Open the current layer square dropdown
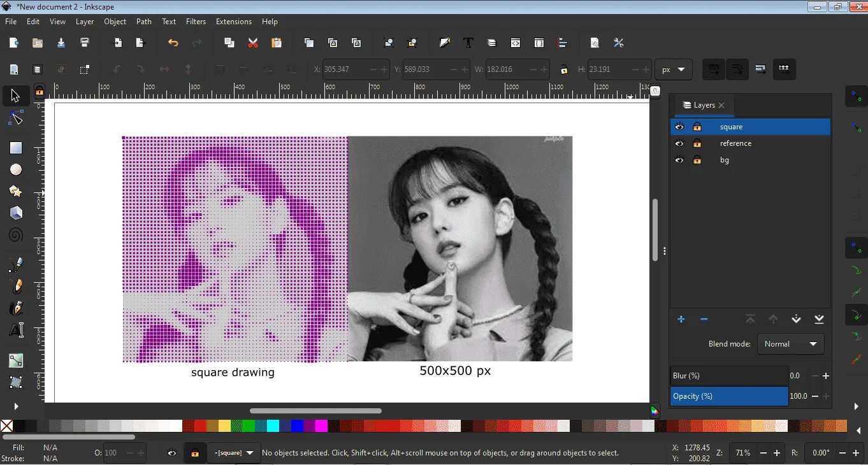 (235, 453)
